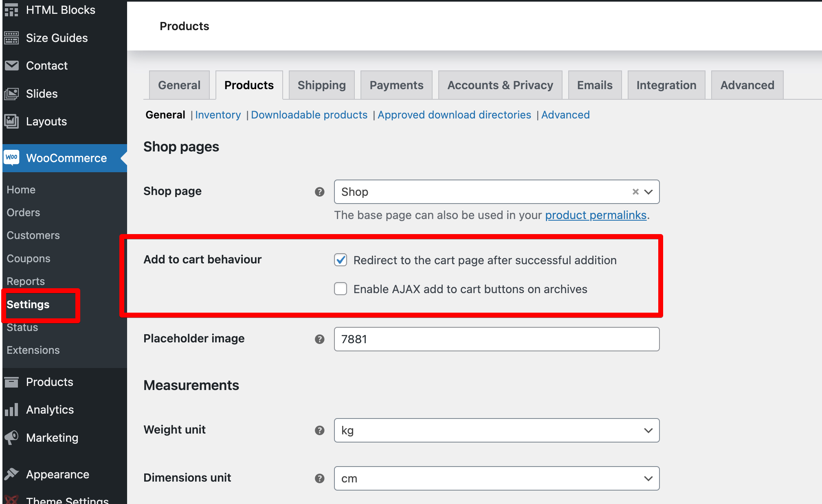Open the product permalinks link
Image resolution: width=822 pixels, height=504 pixels.
click(596, 215)
